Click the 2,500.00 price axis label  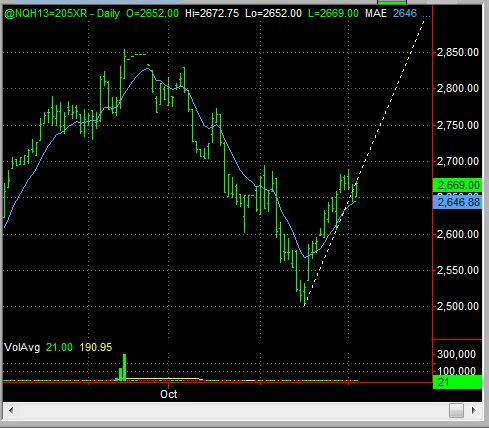(458, 306)
